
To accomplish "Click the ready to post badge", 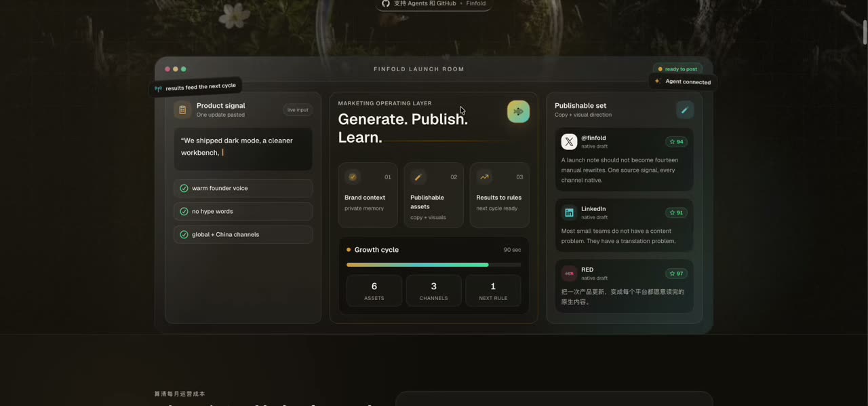I will pyautogui.click(x=677, y=69).
